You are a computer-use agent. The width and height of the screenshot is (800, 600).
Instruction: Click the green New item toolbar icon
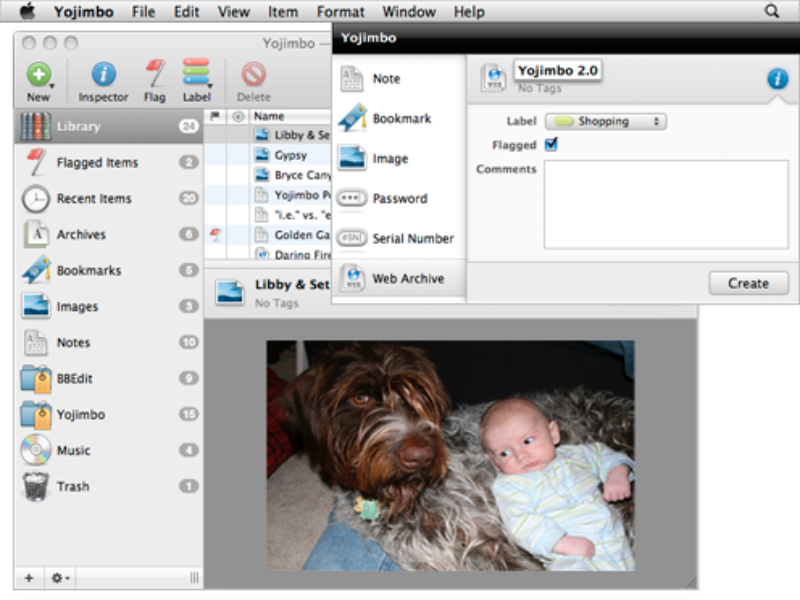coord(38,75)
